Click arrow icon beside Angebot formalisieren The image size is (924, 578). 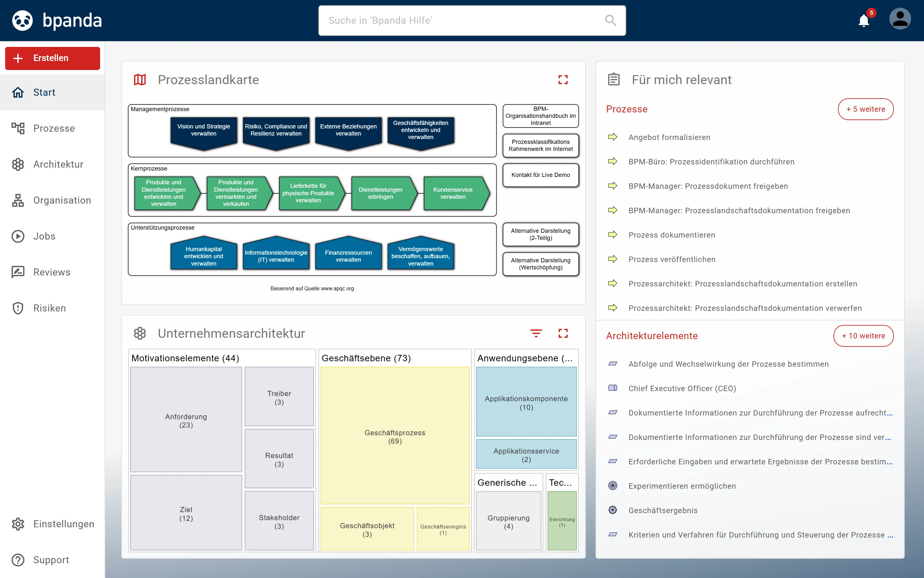coord(612,137)
